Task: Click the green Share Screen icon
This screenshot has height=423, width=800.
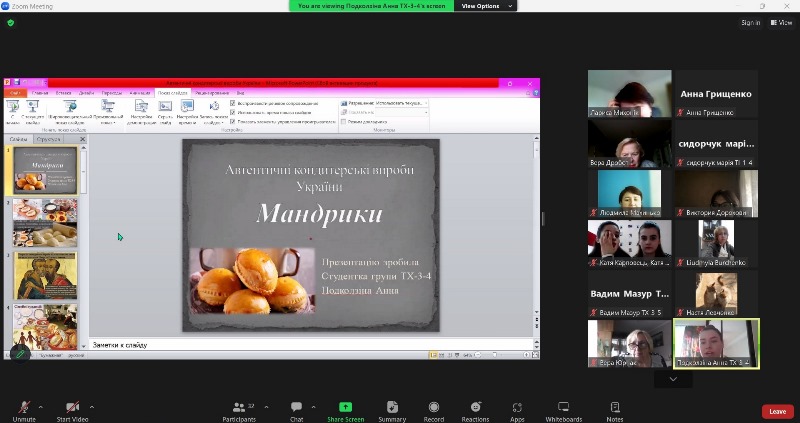Action: (x=345, y=407)
